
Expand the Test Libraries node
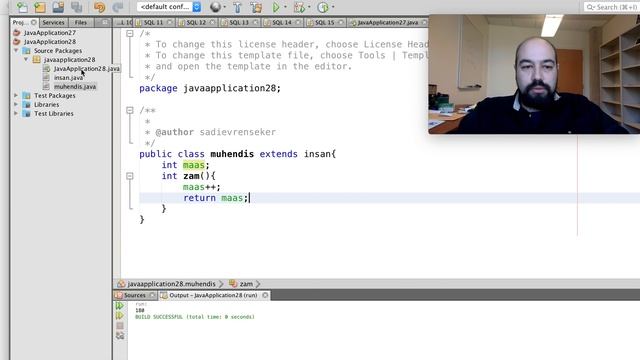(x=16, y=113)
